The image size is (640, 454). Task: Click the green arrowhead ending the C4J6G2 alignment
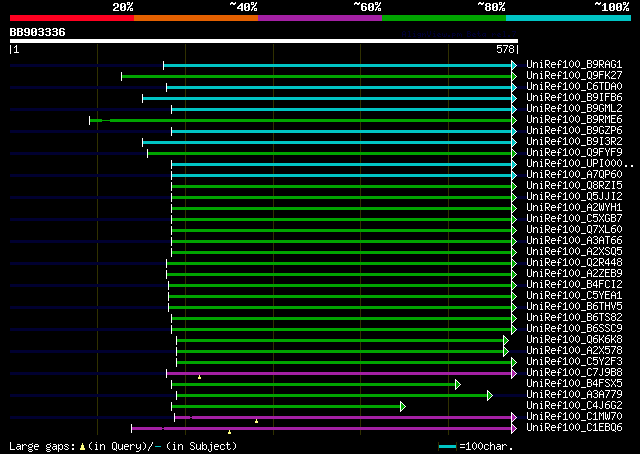click(403, 407)
